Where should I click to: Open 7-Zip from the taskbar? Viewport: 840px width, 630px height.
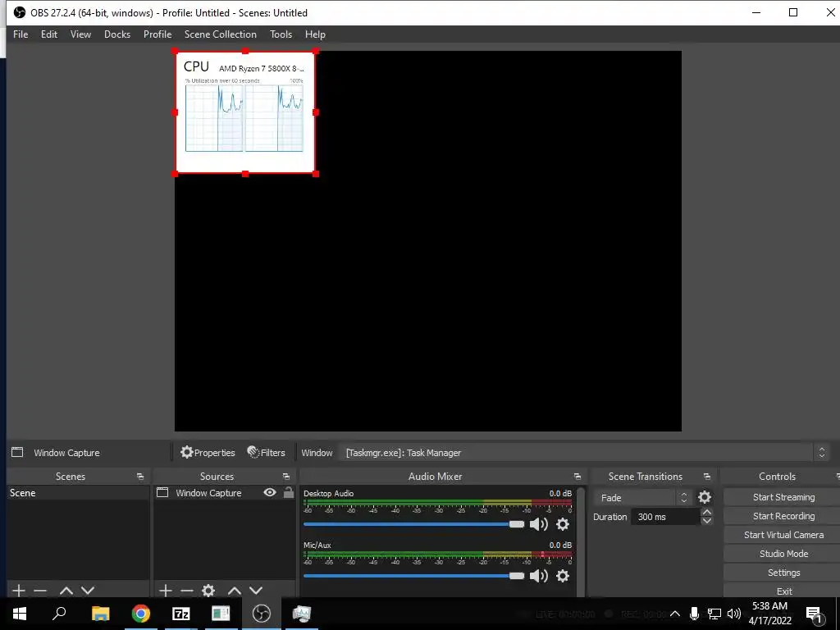point(180,614)
